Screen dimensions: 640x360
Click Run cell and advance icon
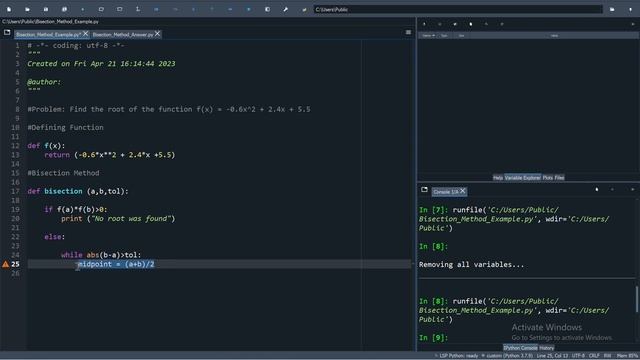pos(120,9)
